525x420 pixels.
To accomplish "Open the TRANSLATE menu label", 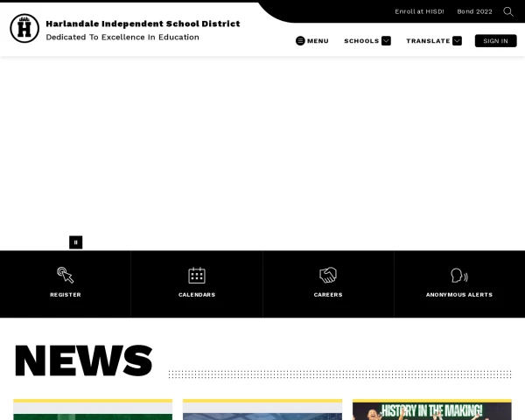I will point(428,41).
